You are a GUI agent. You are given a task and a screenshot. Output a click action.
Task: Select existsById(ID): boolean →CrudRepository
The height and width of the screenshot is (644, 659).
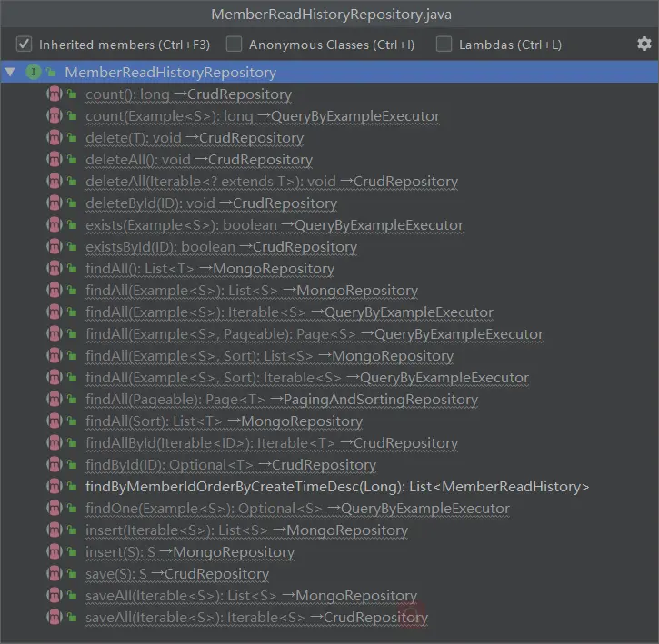tap(222, 246)
